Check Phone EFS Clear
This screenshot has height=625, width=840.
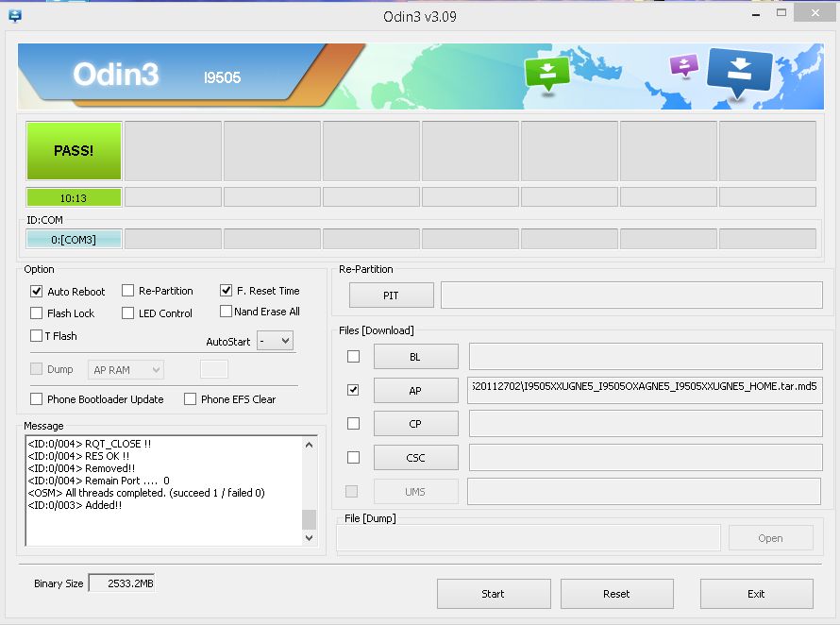coord(190,399)
